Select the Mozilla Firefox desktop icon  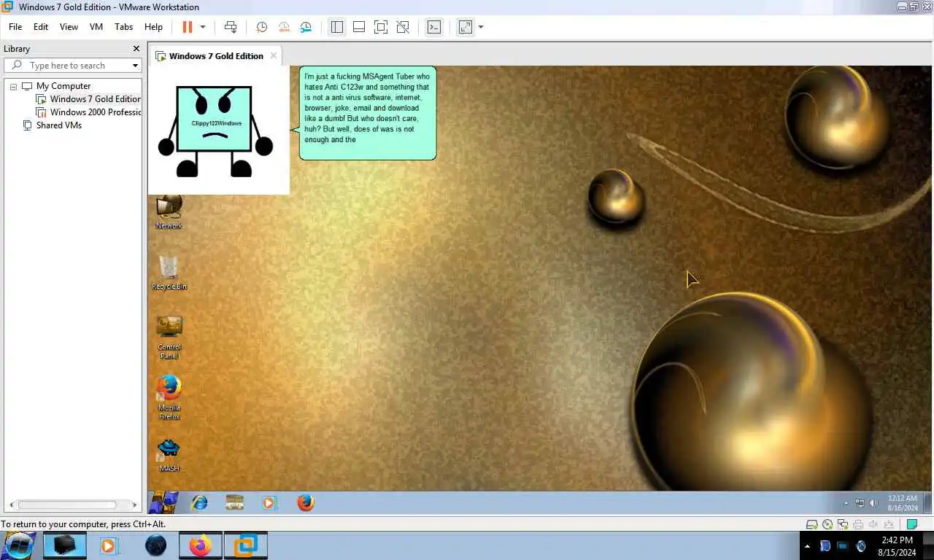[169, 397]
